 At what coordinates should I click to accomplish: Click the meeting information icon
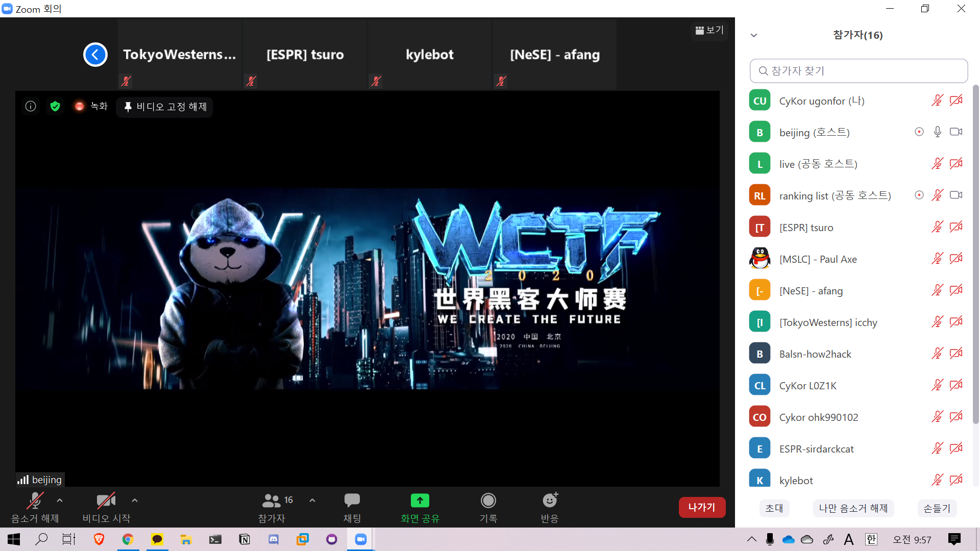tap(31, 106)
